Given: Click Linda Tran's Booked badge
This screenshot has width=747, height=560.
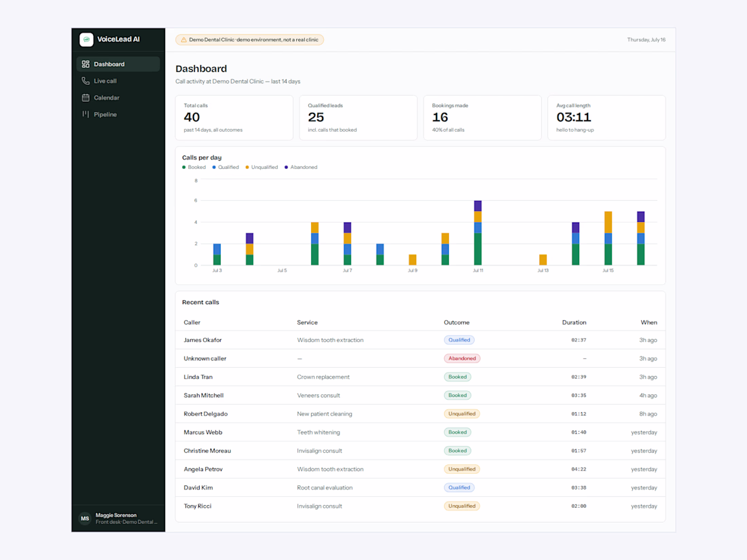Looking at the screenshot, I should [x=457, y=377].
